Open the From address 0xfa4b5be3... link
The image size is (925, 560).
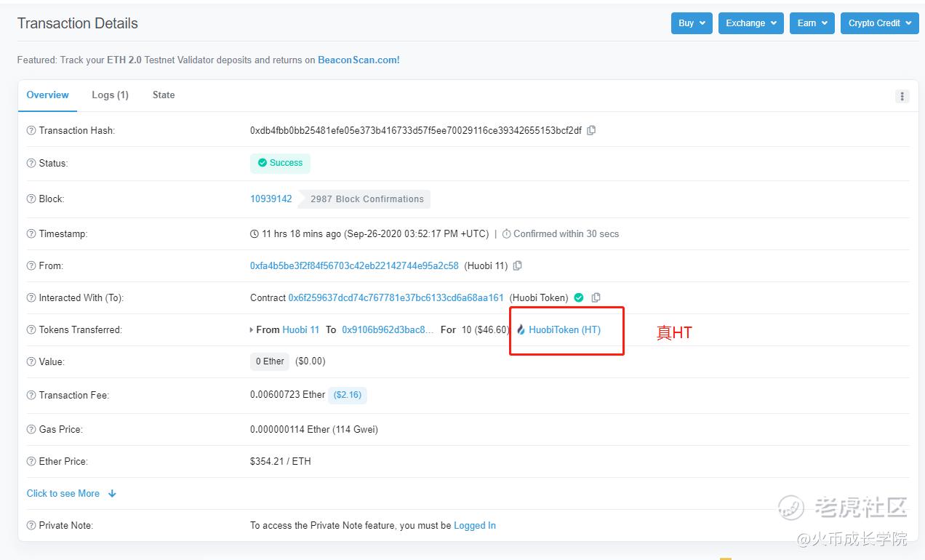coord(354,265)
